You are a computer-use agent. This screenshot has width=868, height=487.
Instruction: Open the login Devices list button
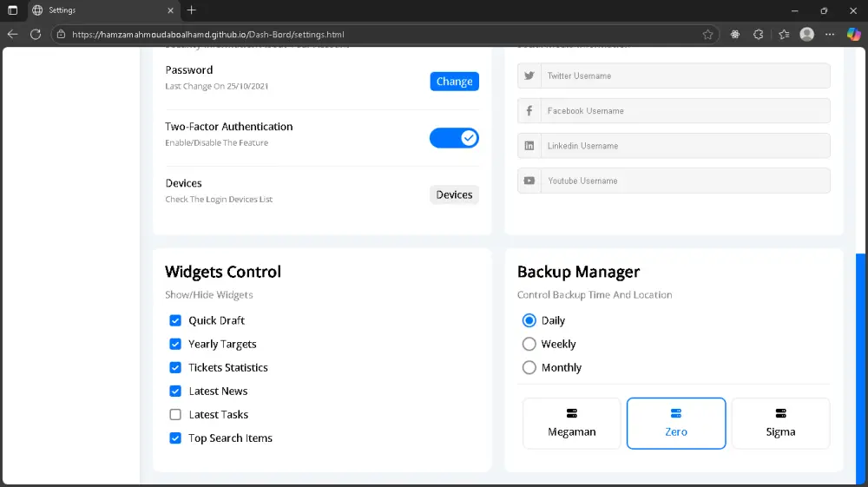click(x=454, y=194)
